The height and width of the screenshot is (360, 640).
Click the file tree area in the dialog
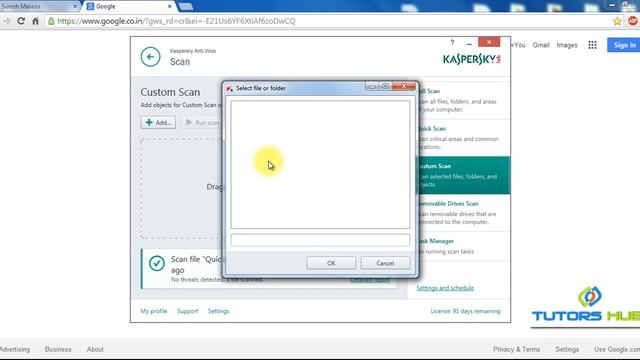(320, 164)
